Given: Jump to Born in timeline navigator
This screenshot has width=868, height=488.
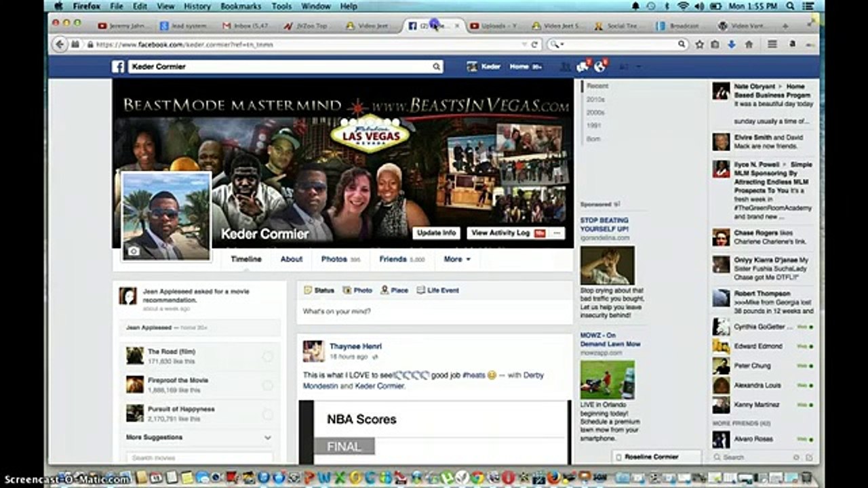Looking at the screenshot, I should point(593,139).
